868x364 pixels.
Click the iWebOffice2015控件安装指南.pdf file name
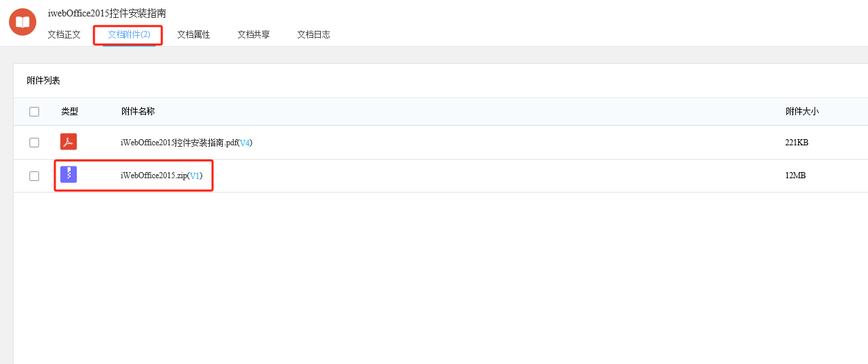[179, 143]
